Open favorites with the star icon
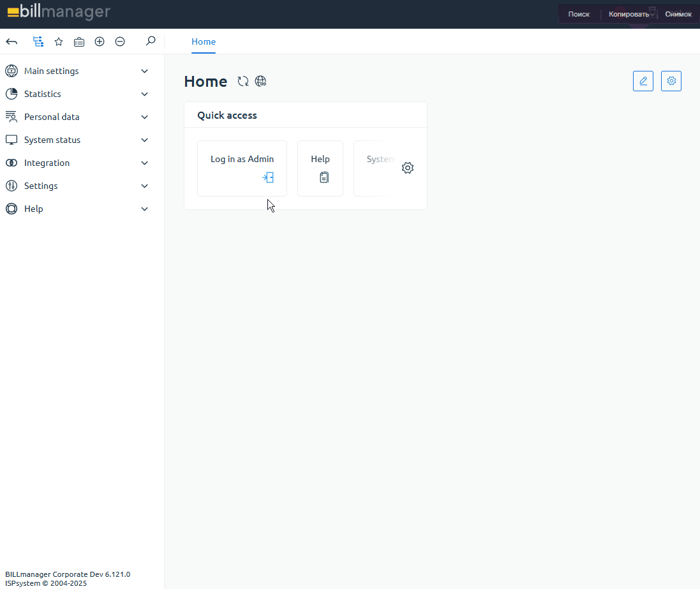The width and height of the screenshot is (700, 589). pos(59,41)
